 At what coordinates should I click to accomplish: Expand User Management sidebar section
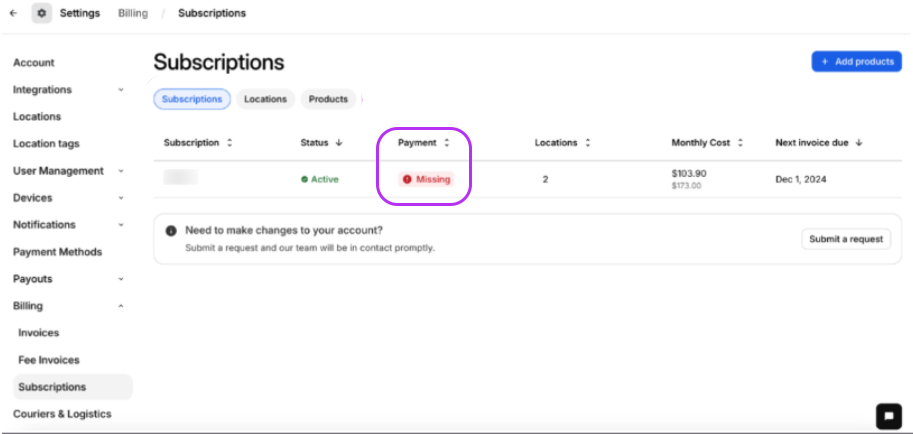pos(121,171)
